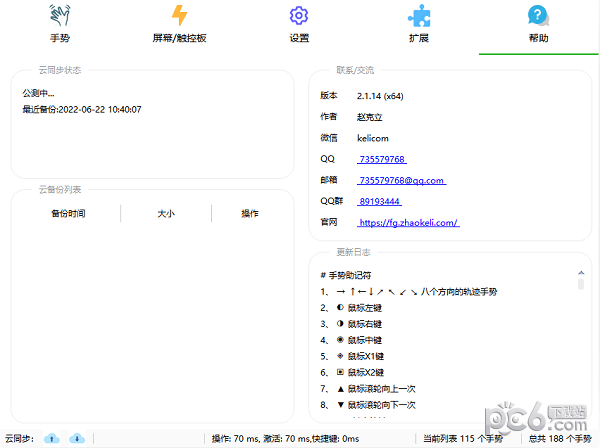Open the QQ number 735579768 link
The height and width of the screenshot is (448, 600).
(382, 159)
